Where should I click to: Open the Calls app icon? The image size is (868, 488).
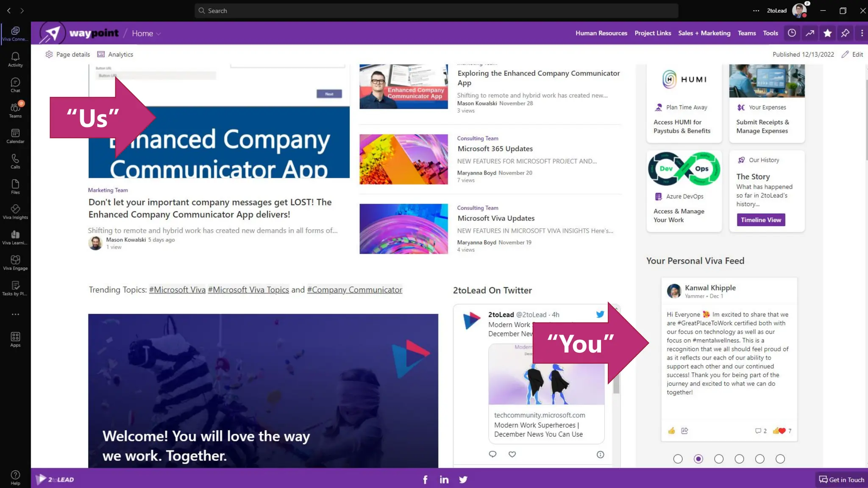coord(15,161)
